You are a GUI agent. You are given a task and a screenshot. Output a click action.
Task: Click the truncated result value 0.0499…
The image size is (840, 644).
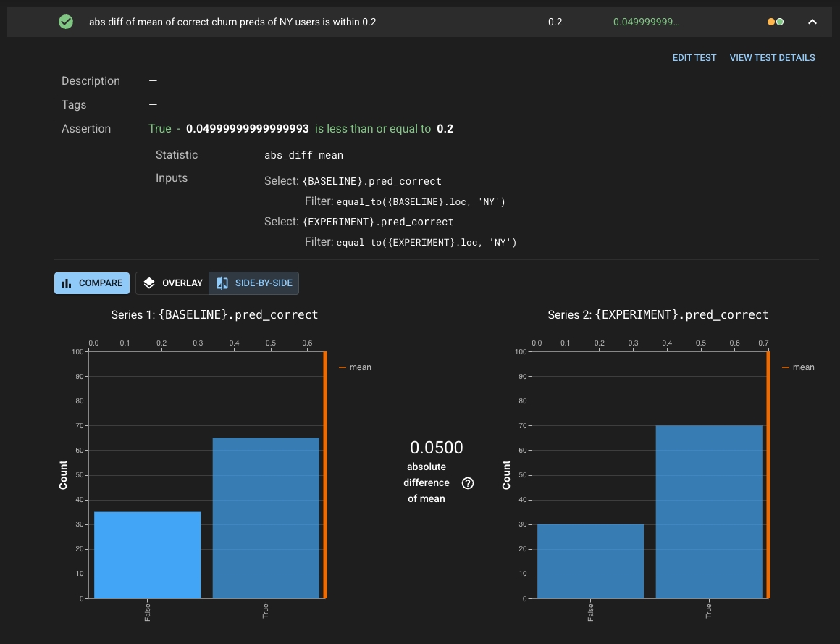click(x=646, y=22)
